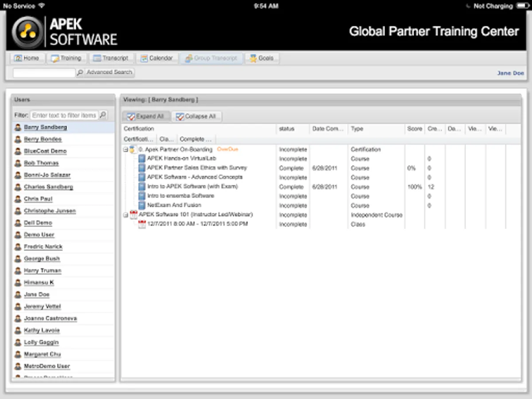
Task: Open the Calendar tab
Action: [x=157, y=58]
